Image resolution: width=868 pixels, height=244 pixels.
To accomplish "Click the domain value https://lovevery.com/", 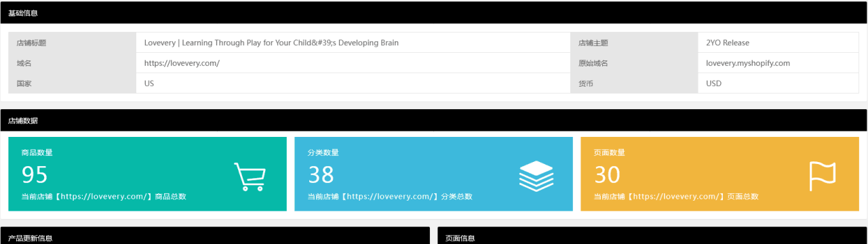I will (x=182, y=63).
